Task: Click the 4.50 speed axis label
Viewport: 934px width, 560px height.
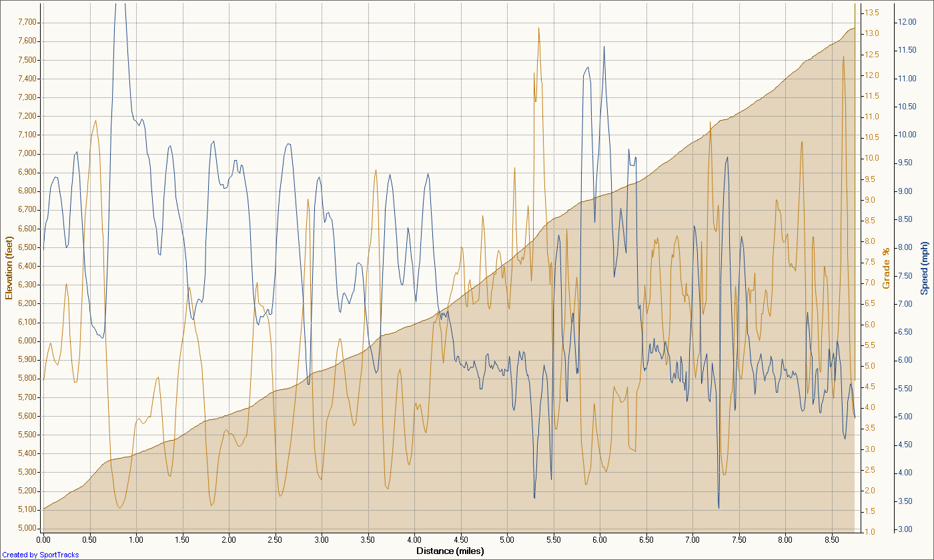Action: 905,445
